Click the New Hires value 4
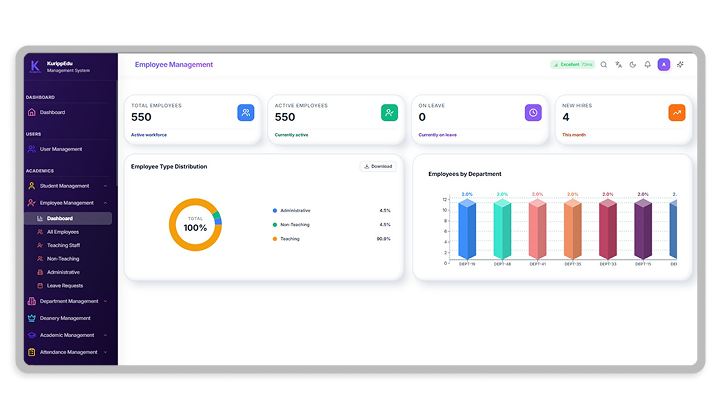Image resolution: width=721 pixels, height=420 pixels. click(566, 117)
